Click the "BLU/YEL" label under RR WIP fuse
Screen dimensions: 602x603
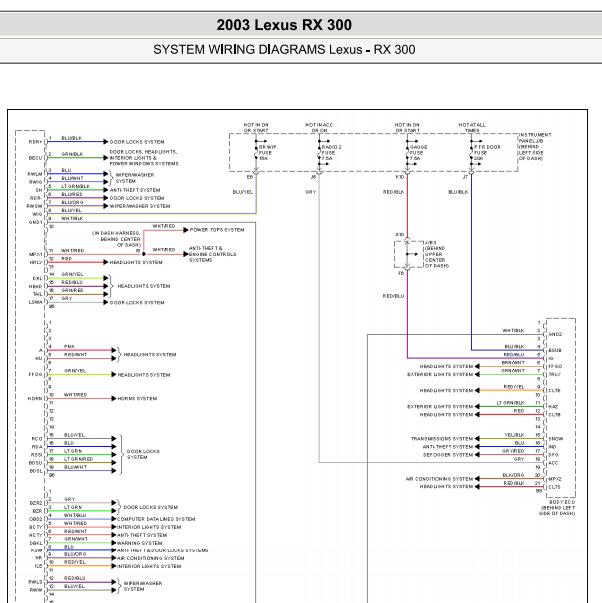[x=243, y=192]
